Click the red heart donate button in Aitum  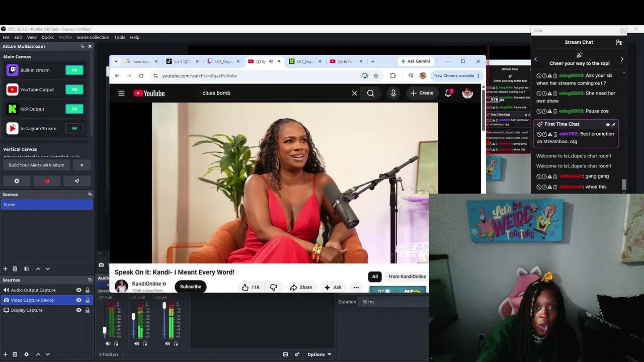coord(47,181)
